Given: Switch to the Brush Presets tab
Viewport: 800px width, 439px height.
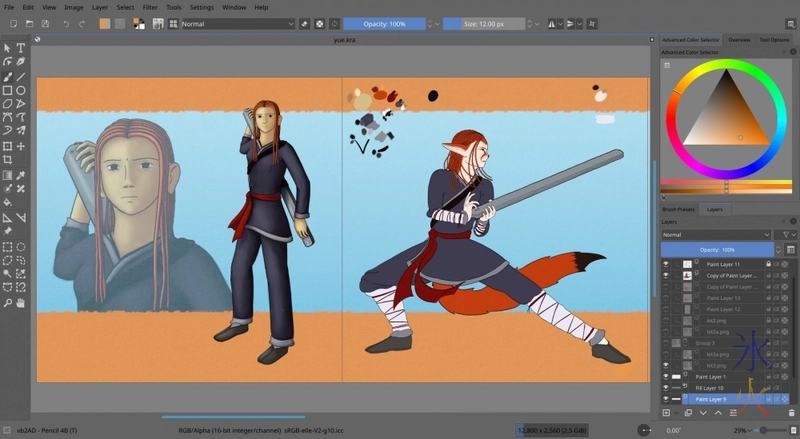Looking at the screenshot, I should [x=680, y=209].
